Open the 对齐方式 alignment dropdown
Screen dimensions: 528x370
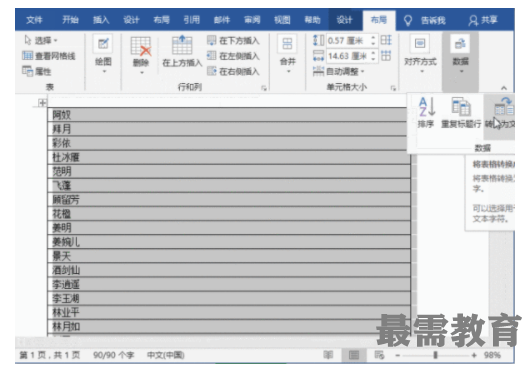pyautogui.click(x=420, y=55)
